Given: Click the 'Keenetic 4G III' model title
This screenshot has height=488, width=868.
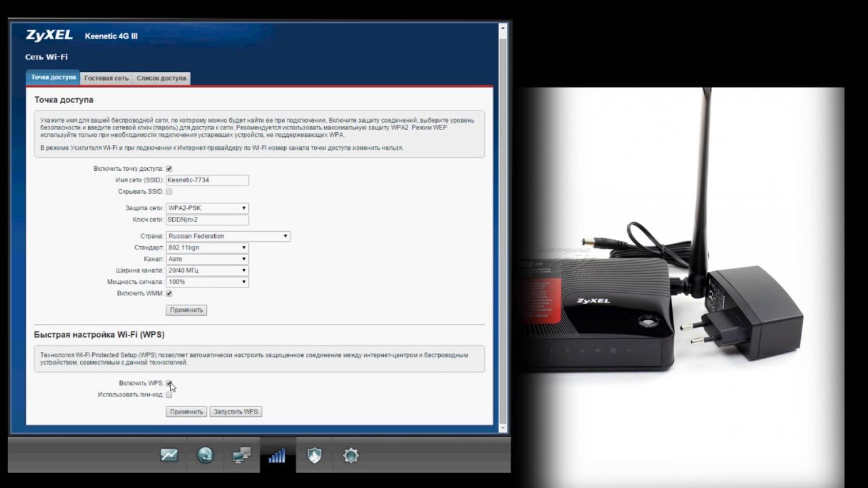Looking at the screenshot, I should 111,36.
